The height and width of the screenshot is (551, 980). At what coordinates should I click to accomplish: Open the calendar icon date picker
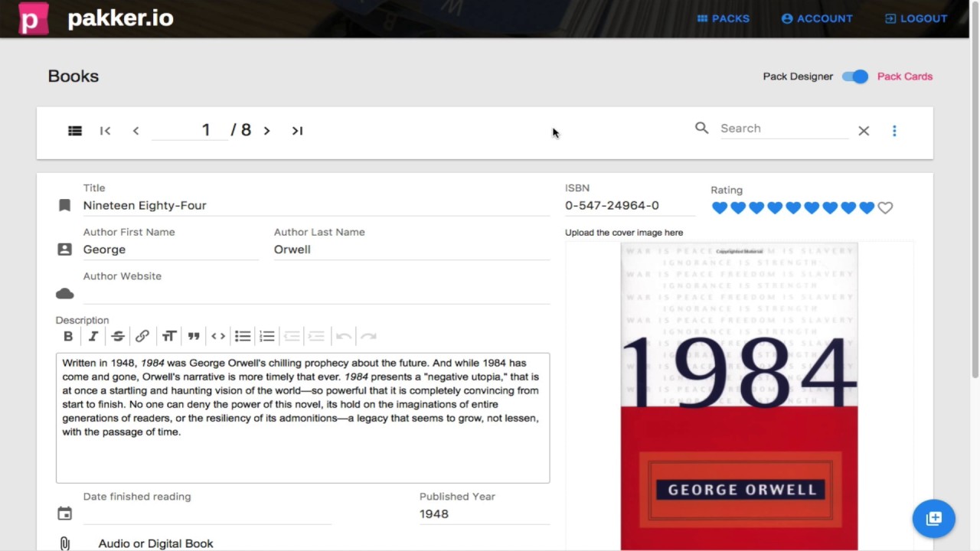click(x=65, y=514)
